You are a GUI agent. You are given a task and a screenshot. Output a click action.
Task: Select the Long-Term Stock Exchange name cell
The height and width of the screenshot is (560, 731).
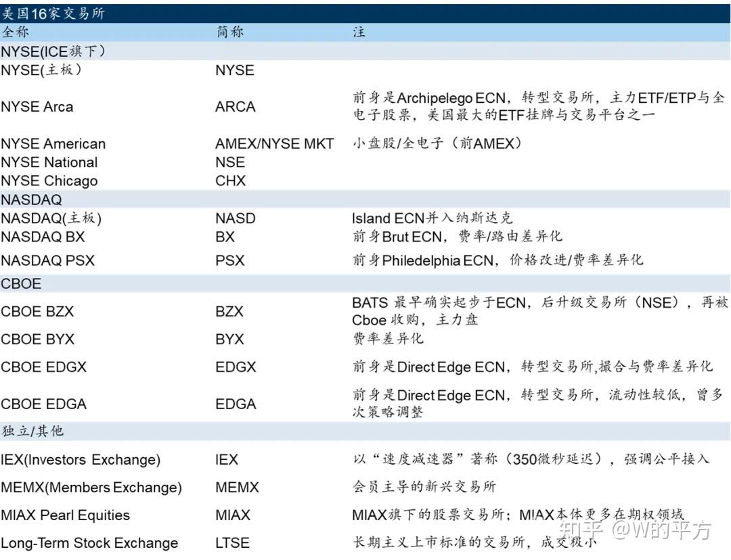click(89, 543)
